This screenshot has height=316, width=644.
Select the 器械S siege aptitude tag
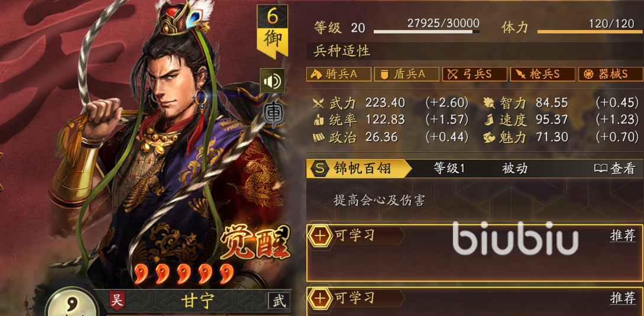(x=610, y=74)
